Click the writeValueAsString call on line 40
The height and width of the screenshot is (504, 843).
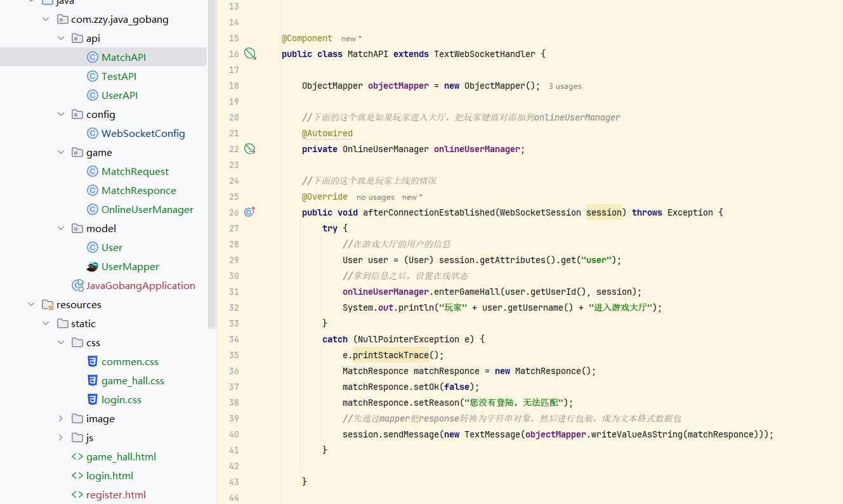tap(637, 434)
